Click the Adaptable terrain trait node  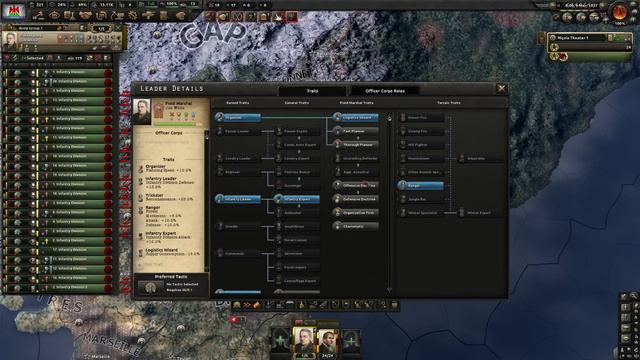480,158
